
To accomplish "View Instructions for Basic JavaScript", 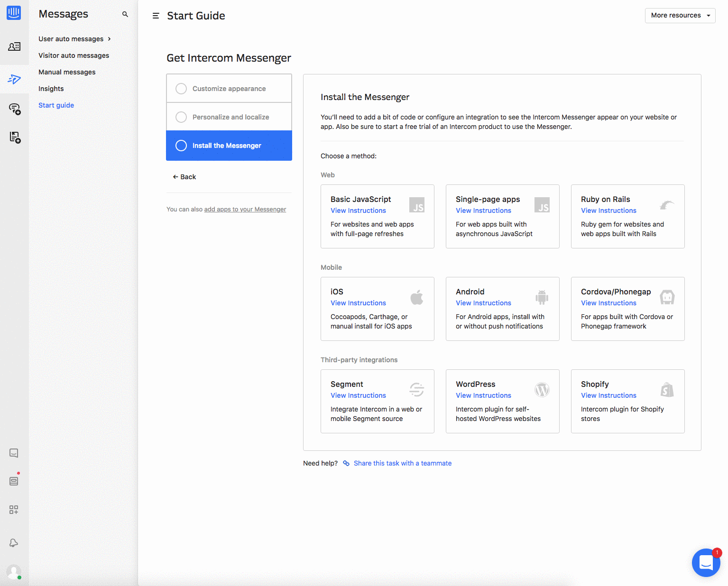I will click(x=359, y=211).
